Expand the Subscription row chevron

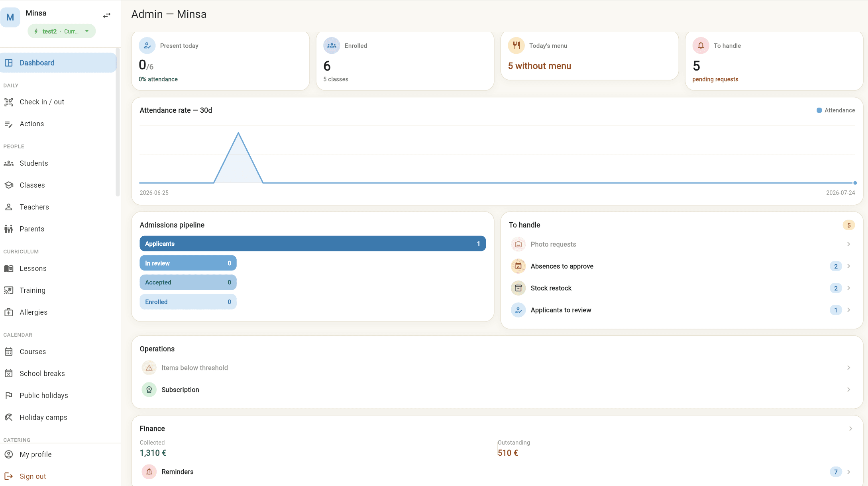click(x=848, y=390)
